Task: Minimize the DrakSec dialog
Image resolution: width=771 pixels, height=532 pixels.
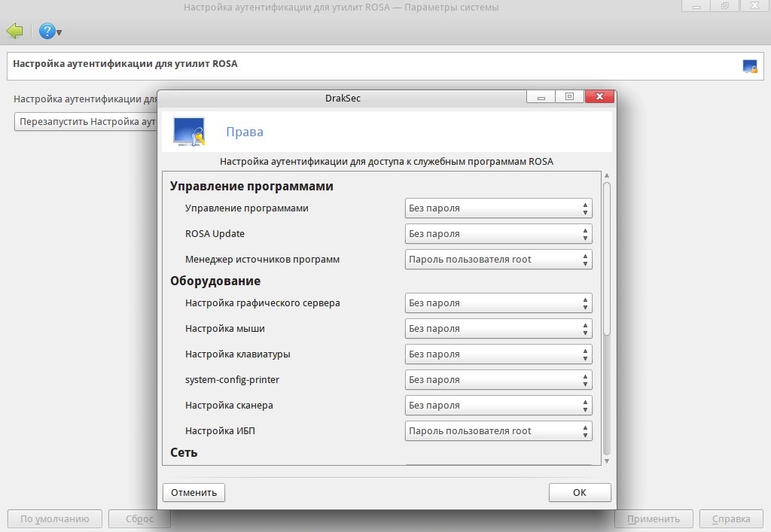Action: 541,97
